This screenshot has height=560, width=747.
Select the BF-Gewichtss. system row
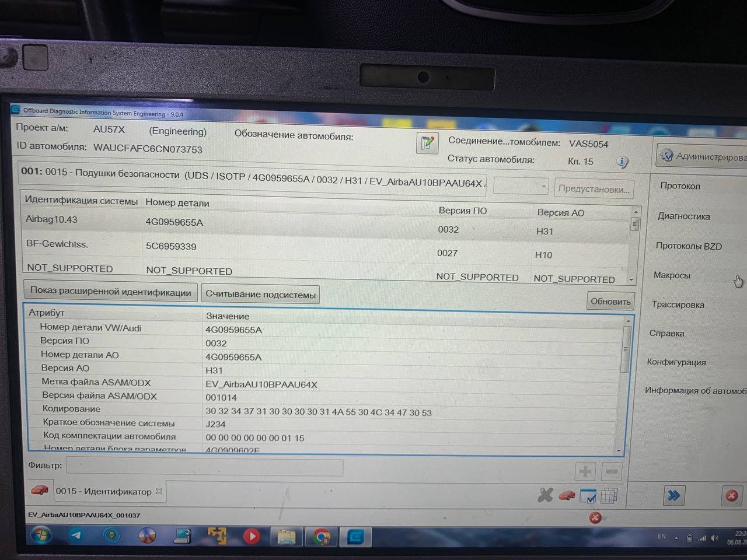click(326, 250)
